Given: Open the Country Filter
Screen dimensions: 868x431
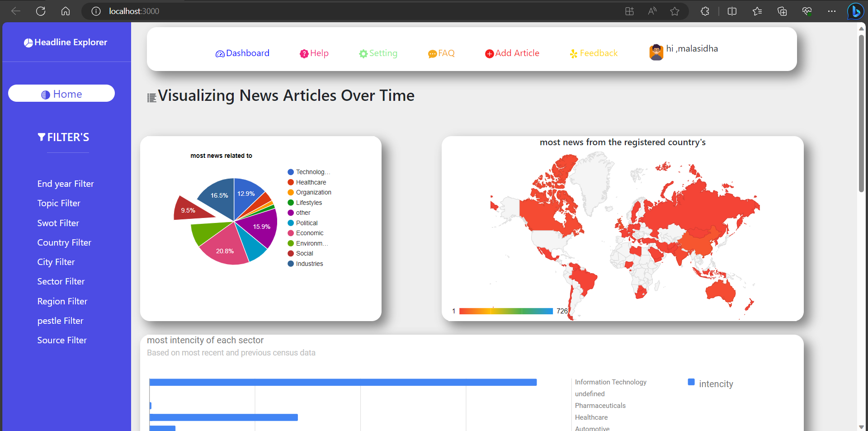Looking at the screenshot, I should [64, 242].
